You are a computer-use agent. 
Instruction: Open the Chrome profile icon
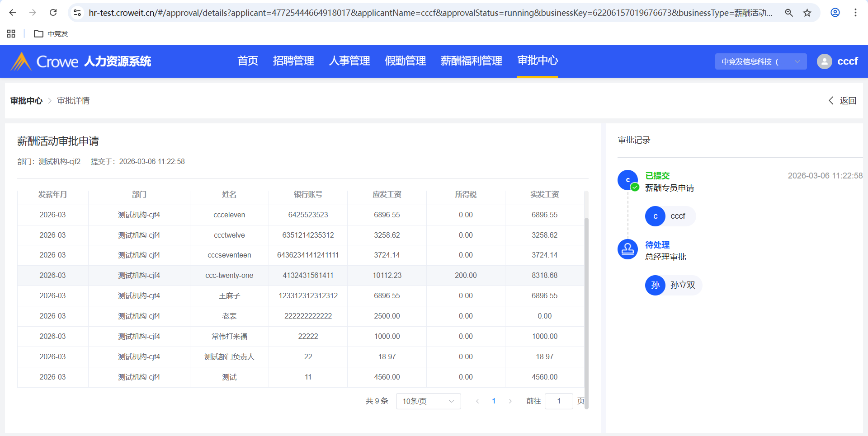point(835,13)
